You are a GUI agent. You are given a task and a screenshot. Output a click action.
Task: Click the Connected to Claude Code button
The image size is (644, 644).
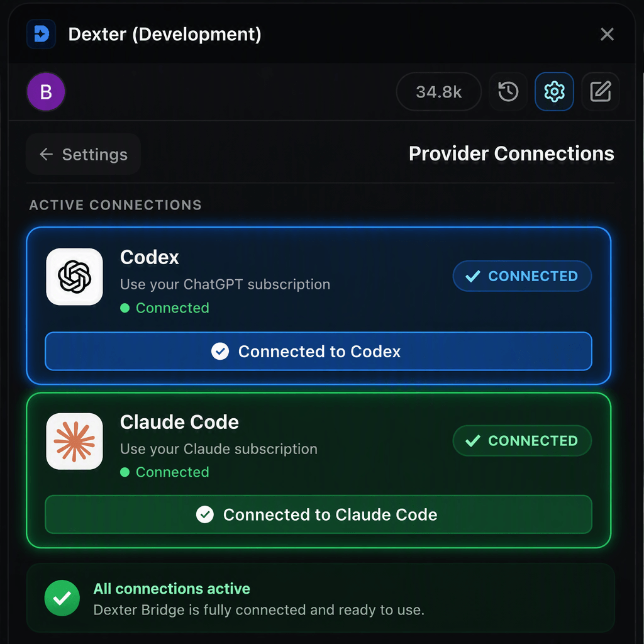pyautogui.click(x=318, y=514)
